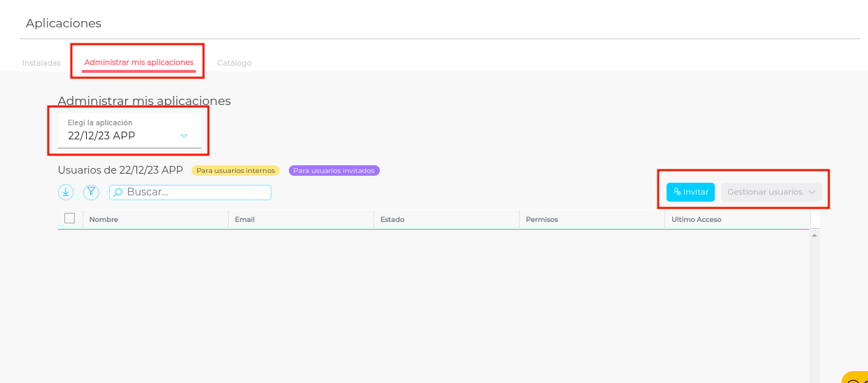Click the scrollbar up arrow of table
The height and width of the screenshot is (383, 868).
click(814, 236)
